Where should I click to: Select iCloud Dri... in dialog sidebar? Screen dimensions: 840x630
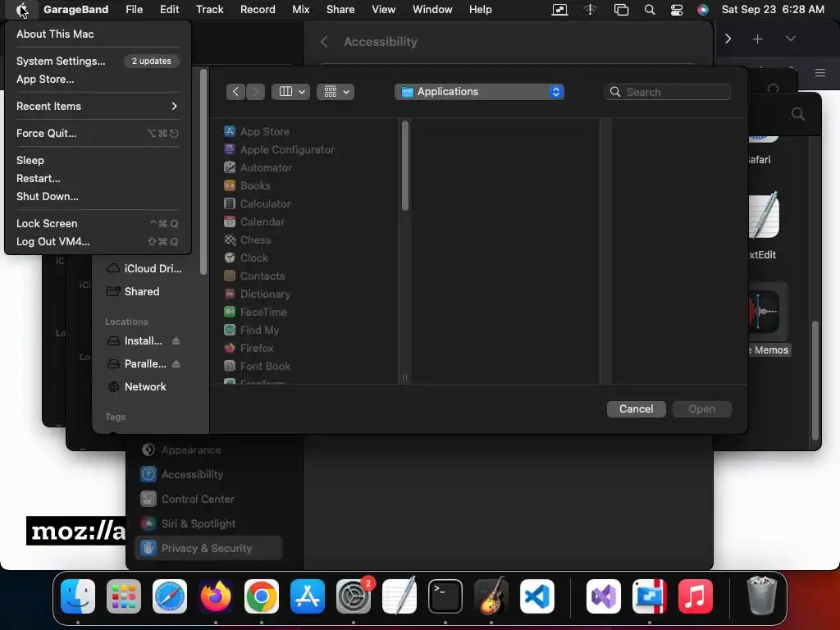(144, 268)
